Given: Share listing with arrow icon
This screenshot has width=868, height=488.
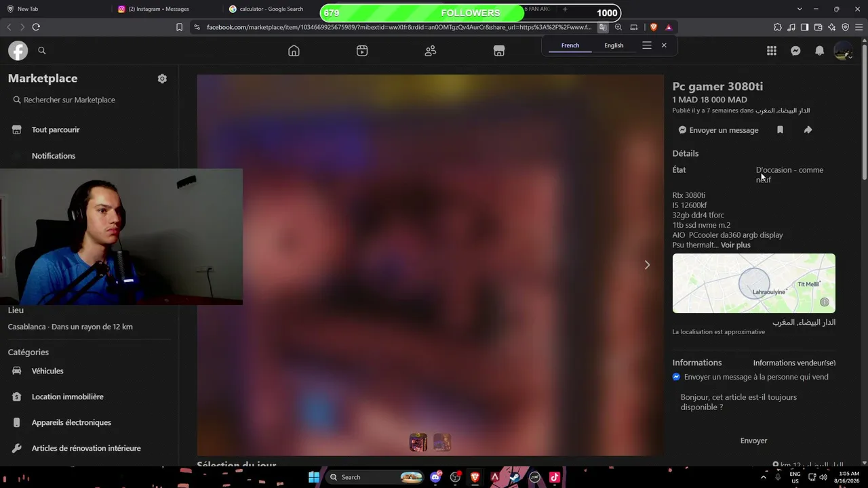Looking at the screenshot, I should tap(808, 130).
